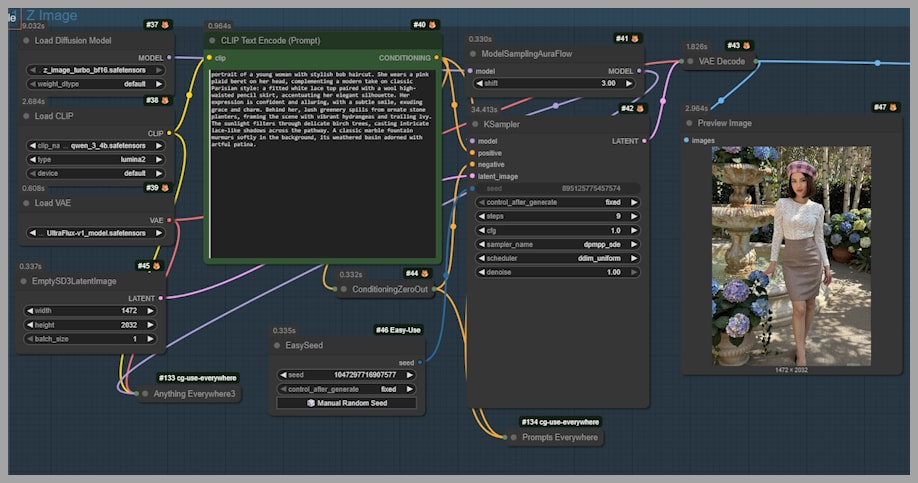Viewport: 918px width, 483px height.
Task: Collapse the Load VAE node with its dot
Action: pos(26,203)
